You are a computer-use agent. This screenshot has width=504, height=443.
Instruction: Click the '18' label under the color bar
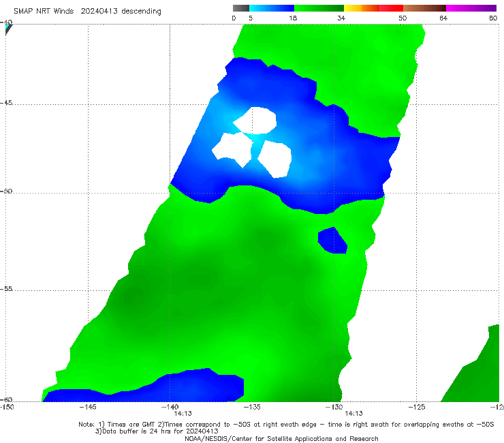[293, 18]
